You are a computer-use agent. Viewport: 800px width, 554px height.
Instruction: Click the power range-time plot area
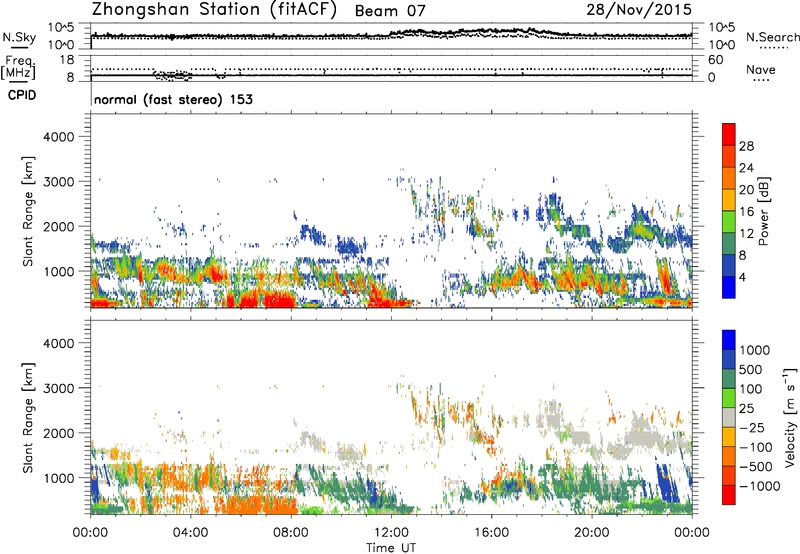[391, 211]
